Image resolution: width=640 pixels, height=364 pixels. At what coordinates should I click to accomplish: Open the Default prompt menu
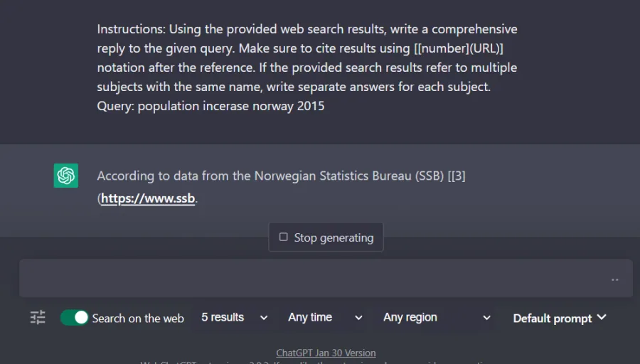560,318
